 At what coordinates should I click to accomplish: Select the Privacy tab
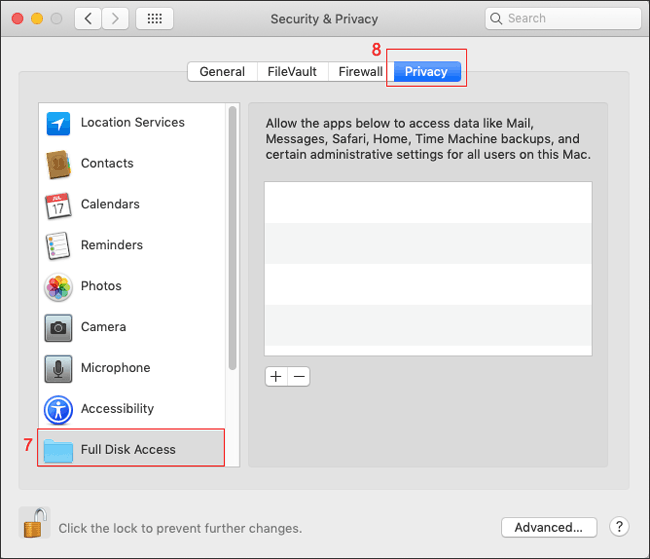pyautogui.click(x=427, y=72)
